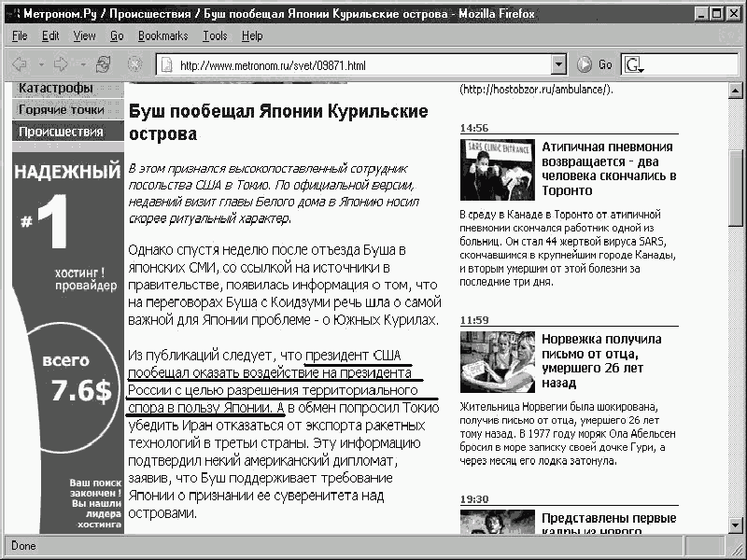
Task: Click the Back navigation arrow
Action: click(x=19, y=64)
